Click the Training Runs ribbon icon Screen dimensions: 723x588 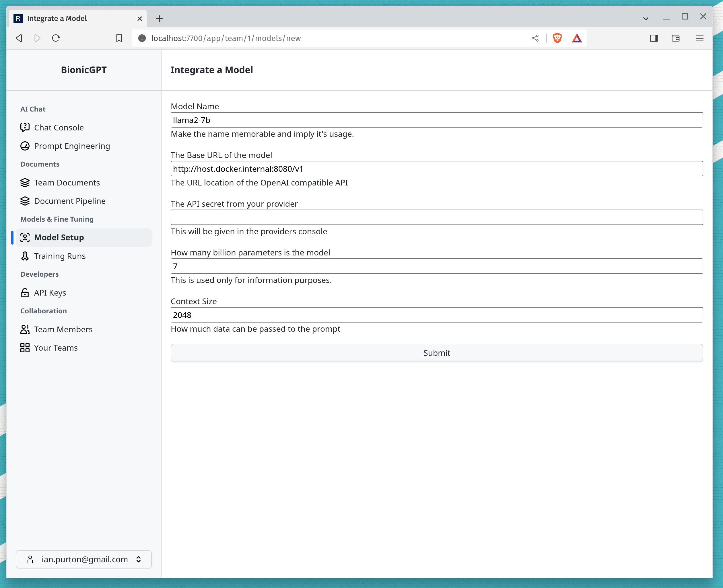click(25, 256)
